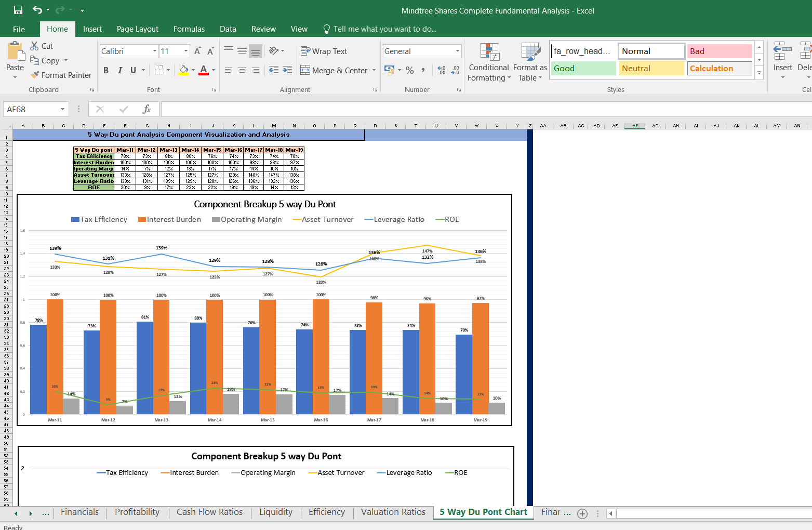Image resolution: width=812 pixels, height=530 pixels.
Task: Apply borders to selected cells
Action: point(158,70)
